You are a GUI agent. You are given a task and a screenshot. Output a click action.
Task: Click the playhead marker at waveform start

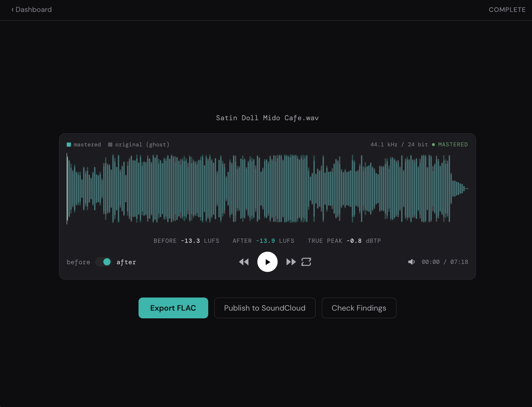pyautogui.click(x=67, y=189)
